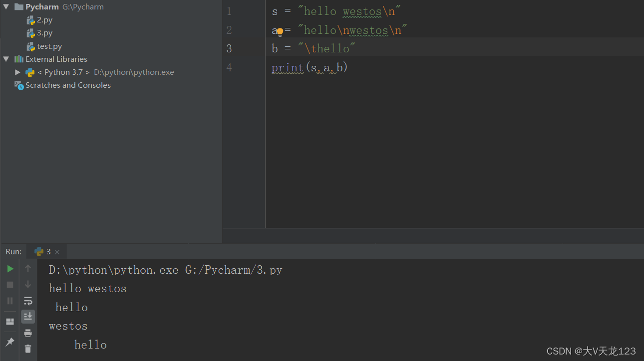Click the "\thello" string on line 3
Viewport: 644px width, 361px height.
326,48
